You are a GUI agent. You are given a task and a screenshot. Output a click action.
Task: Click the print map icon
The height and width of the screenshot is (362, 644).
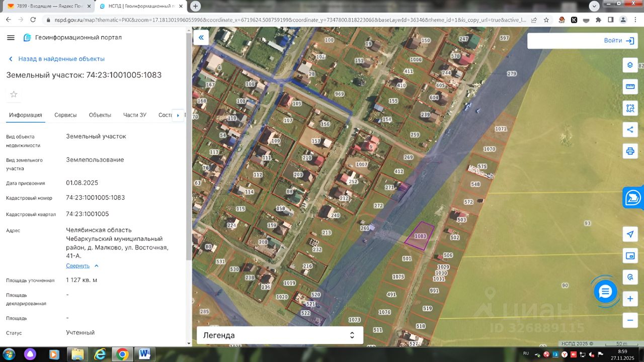click(630, 151)
